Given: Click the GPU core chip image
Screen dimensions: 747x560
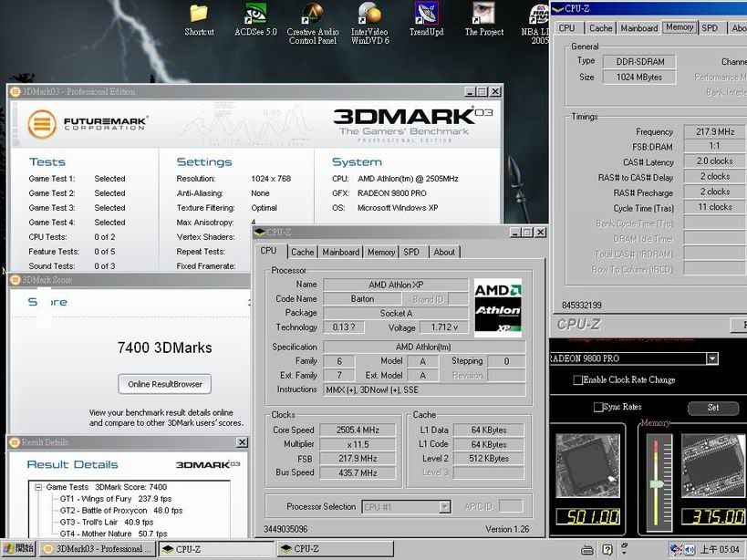Looking at the screenshot, I should (x=588, y=466).
